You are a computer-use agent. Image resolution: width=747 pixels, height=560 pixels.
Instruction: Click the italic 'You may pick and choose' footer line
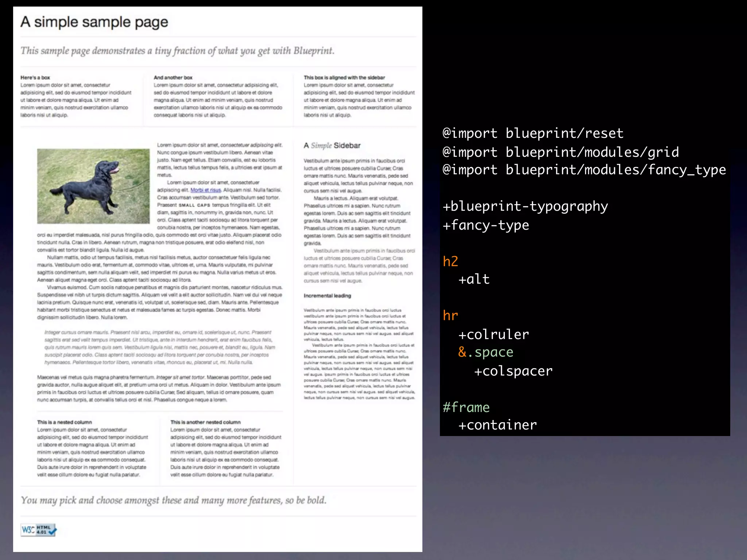coord(174,500)
